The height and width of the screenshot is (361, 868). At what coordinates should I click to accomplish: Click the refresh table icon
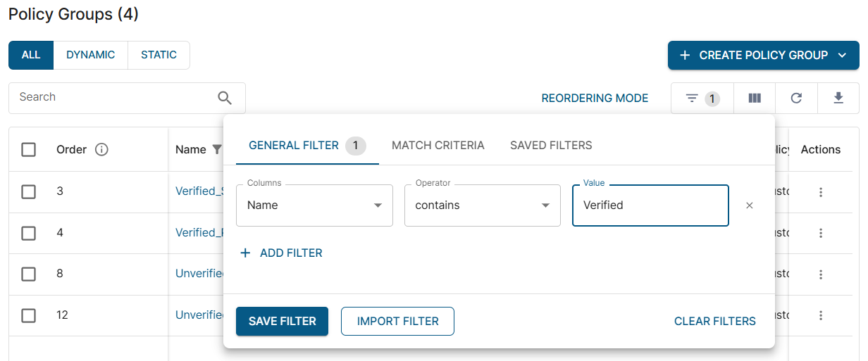[x=796, y=99]
